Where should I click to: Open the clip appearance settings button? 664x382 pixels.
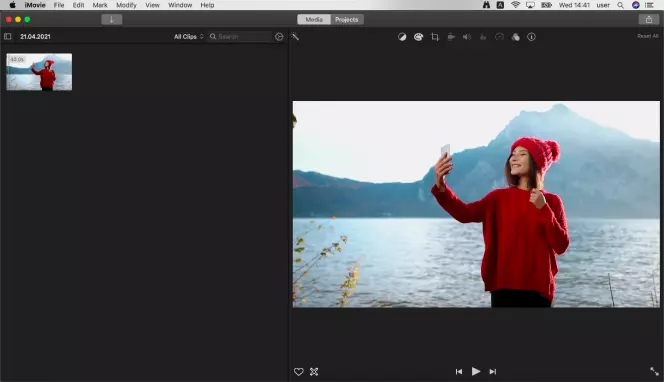click(279, 36)
